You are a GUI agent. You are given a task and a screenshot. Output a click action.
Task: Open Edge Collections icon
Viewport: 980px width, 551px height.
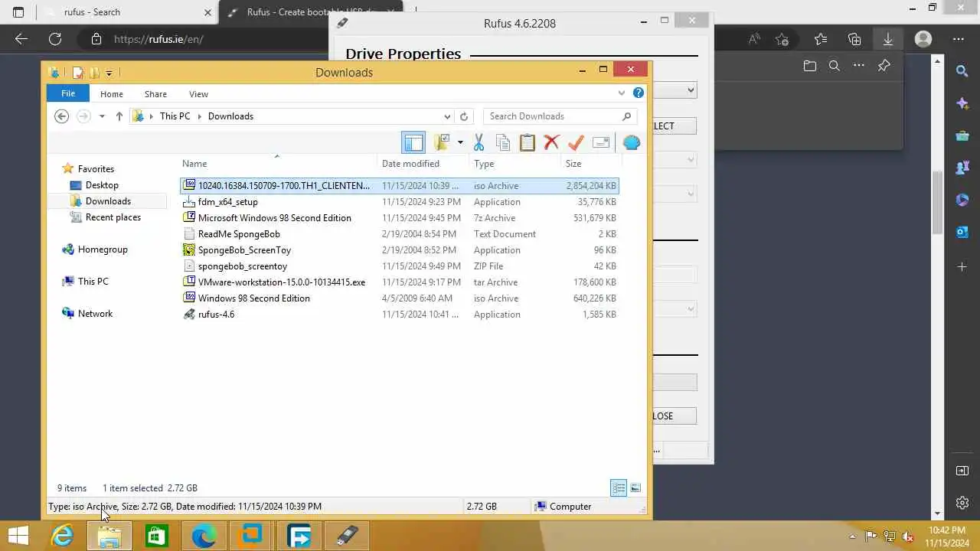pyautogui.click(x=854, y=39)
